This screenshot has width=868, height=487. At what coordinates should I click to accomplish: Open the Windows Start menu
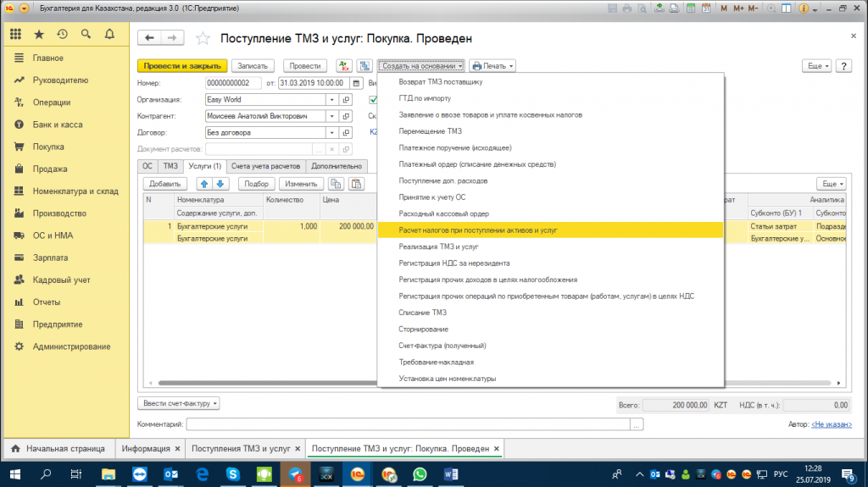coord(15,474)
